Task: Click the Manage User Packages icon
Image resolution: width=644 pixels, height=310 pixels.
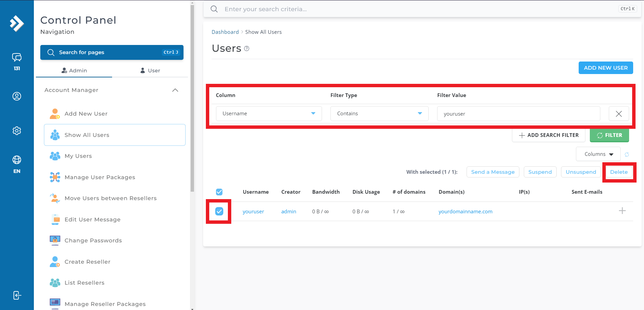Action: [55, 177]
